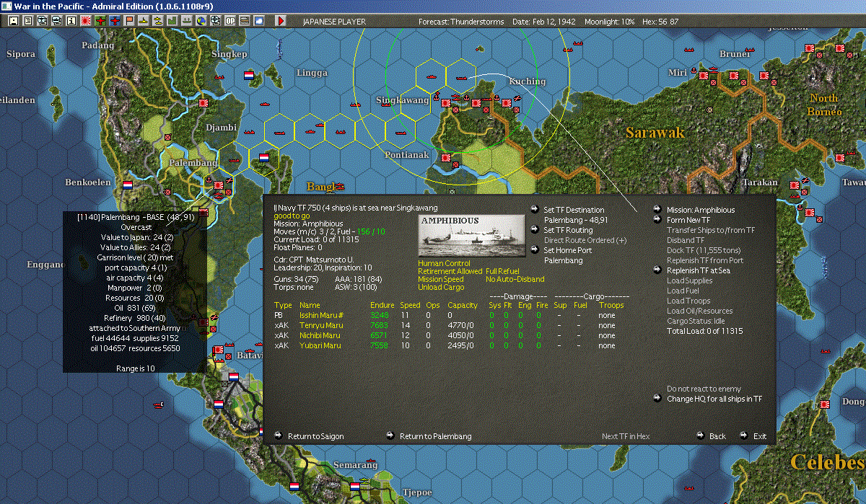Click the arrow beside Set TF Routing
The width and height of the screenshot is (866, 504).
pos(535,230)
